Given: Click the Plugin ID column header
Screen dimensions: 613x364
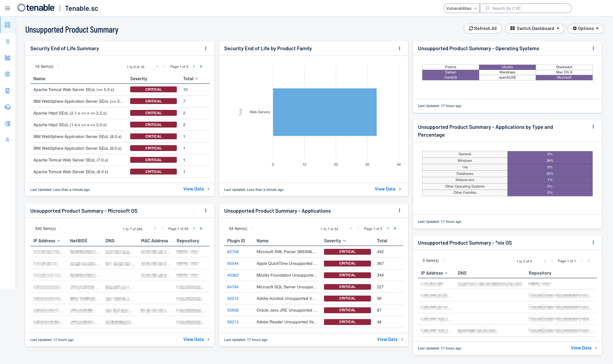Looking at the screenshot, I should click(236, 241).
